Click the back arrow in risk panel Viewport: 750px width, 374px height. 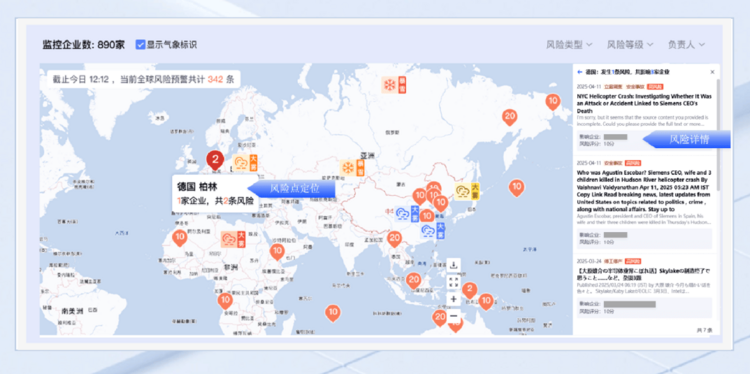pyautogui.click(x=580, y=72)
